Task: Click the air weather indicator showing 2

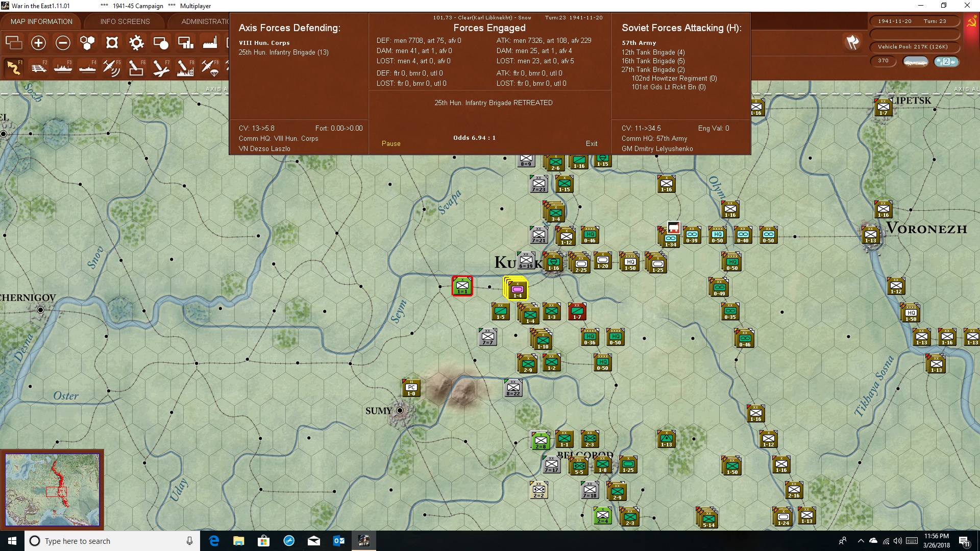Action: 946,62
